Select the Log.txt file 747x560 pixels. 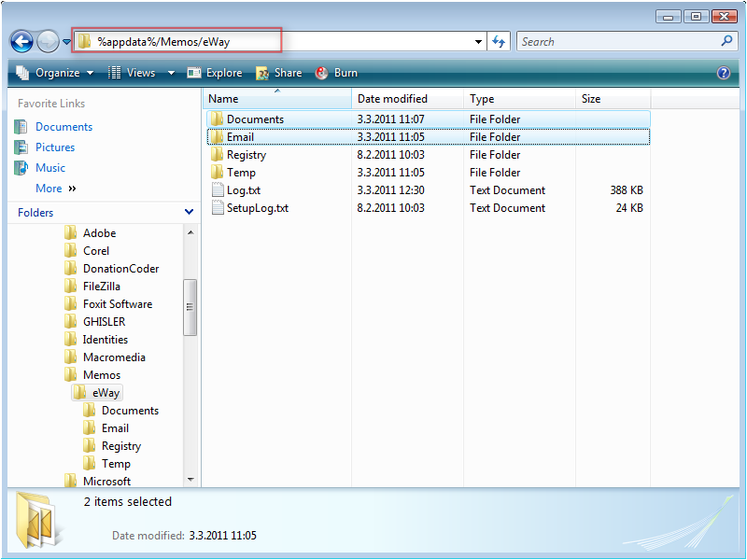pos(429,190)
